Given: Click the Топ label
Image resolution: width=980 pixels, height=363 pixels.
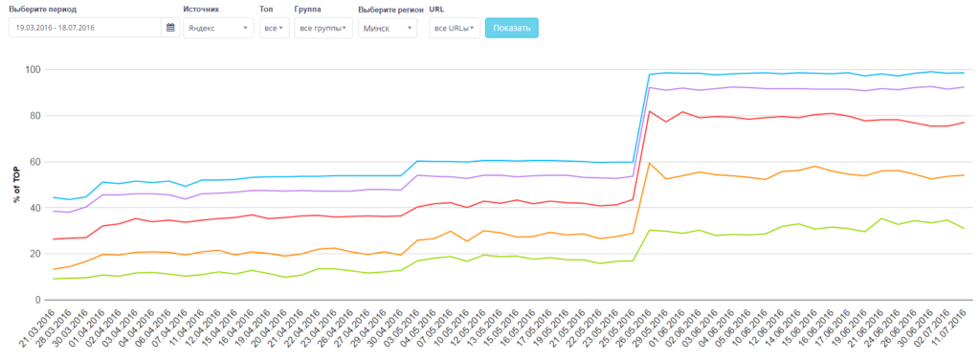Looking at the screenshot, I should tap(266, 10).
